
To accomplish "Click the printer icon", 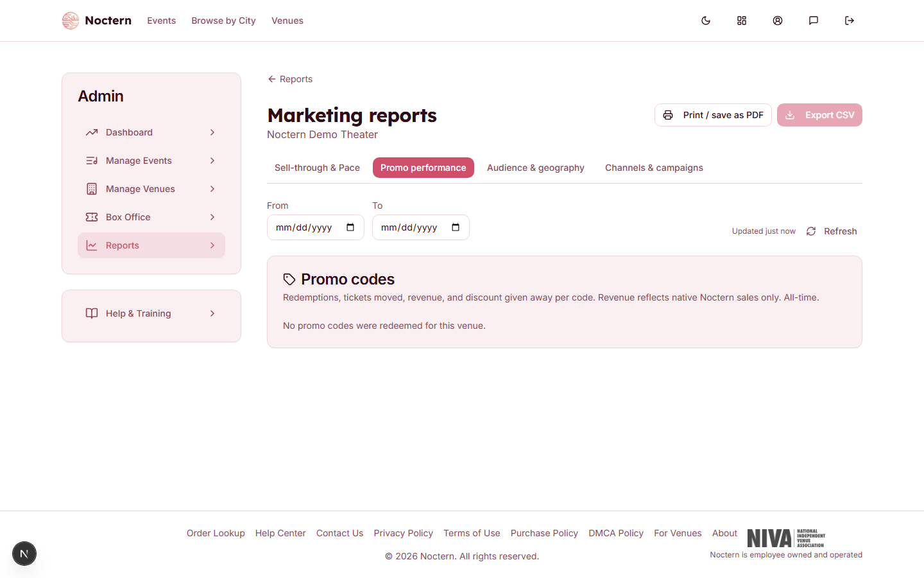I will 668,115.
